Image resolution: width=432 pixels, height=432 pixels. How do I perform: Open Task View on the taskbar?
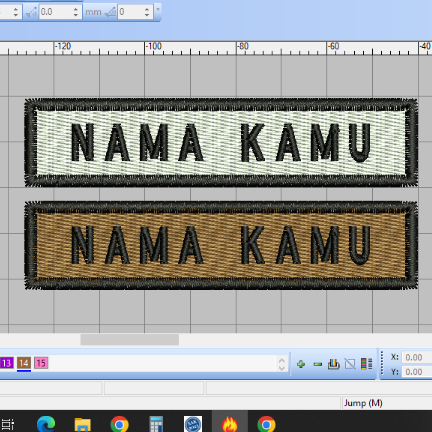(7, 425)
